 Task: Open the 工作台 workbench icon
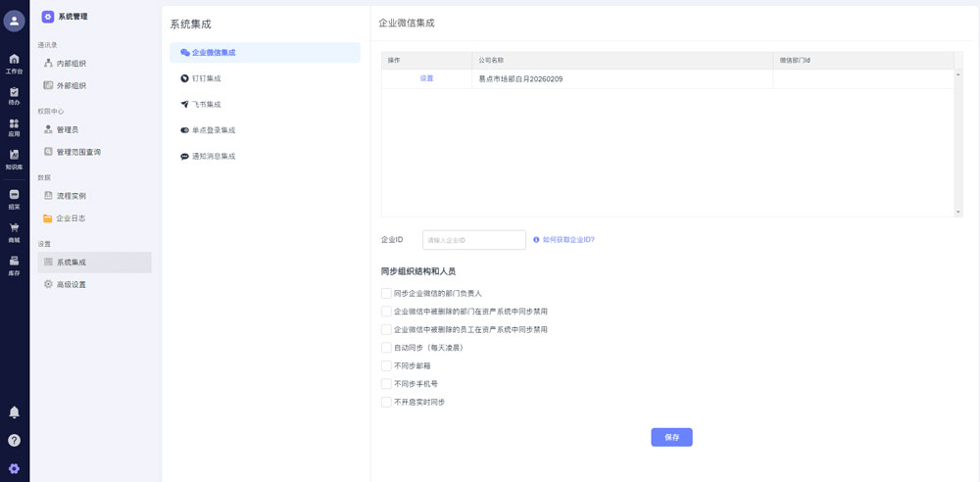pyautogui.click(x=14, y=63)
